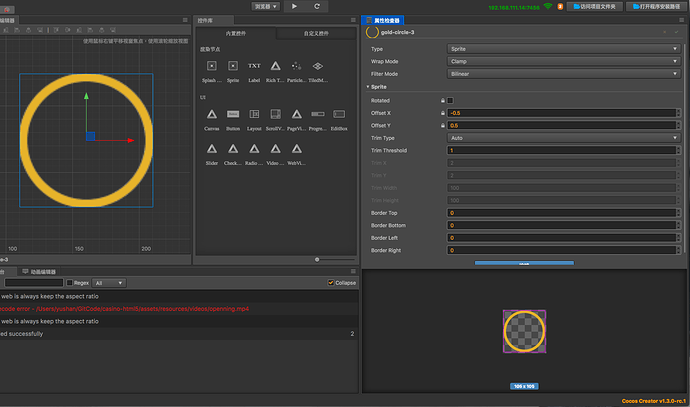Pick the EditBox control icon
690x407 pixels.
coord(339,114)
